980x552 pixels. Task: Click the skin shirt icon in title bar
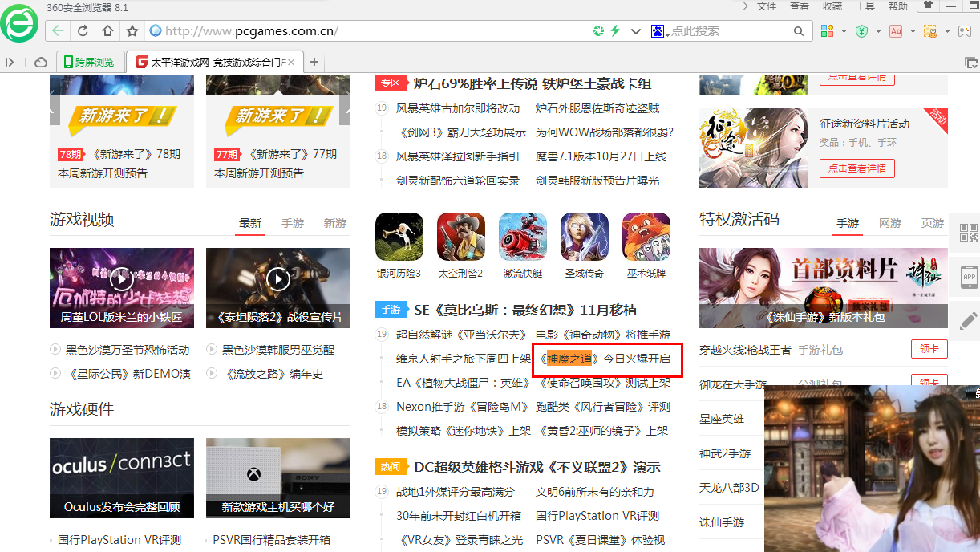[x=928, y=6]
